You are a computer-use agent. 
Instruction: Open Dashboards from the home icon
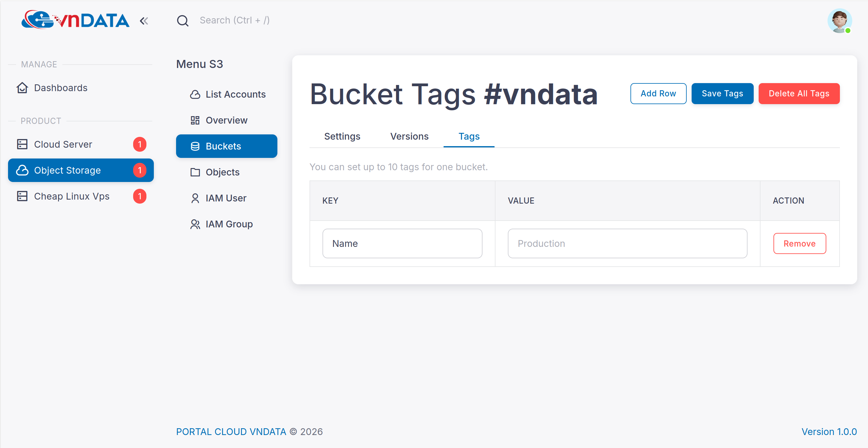[x=22, y=88]
